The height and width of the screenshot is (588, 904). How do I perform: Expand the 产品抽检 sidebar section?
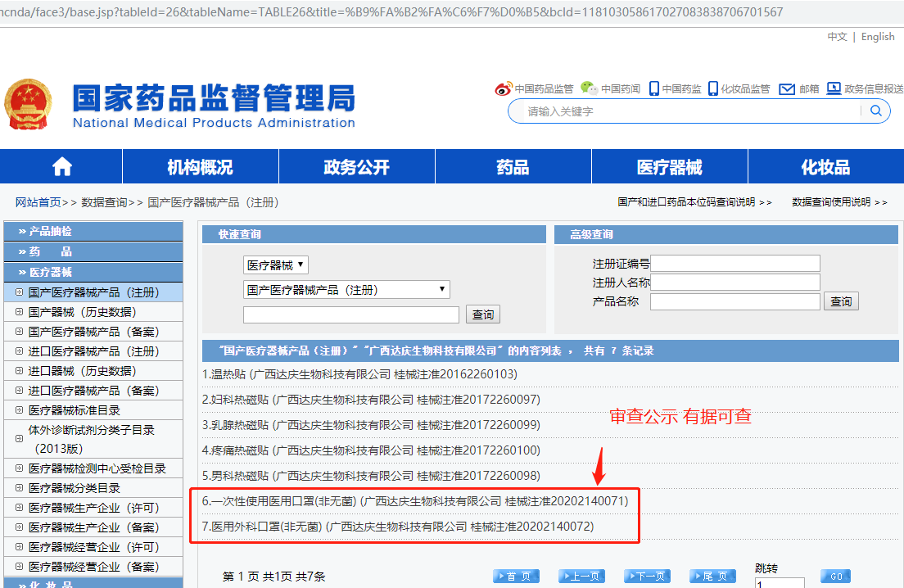93,231
